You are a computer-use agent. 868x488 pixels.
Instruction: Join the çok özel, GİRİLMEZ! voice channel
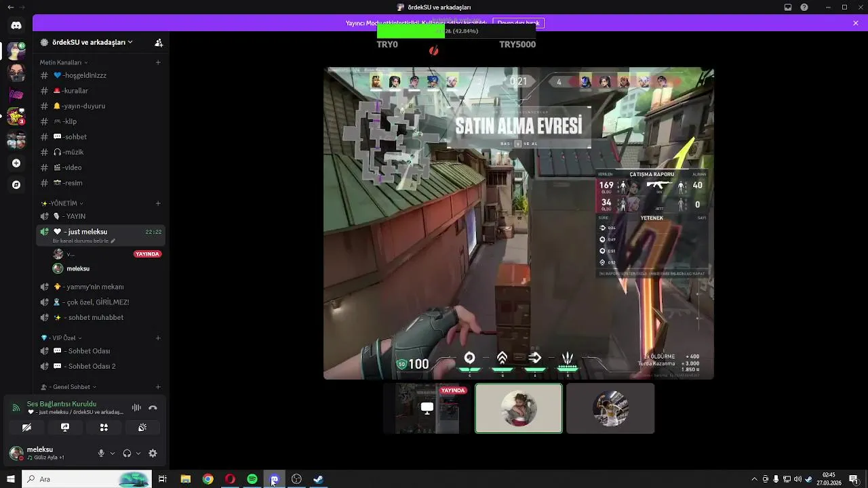click(x=100, y=302)
